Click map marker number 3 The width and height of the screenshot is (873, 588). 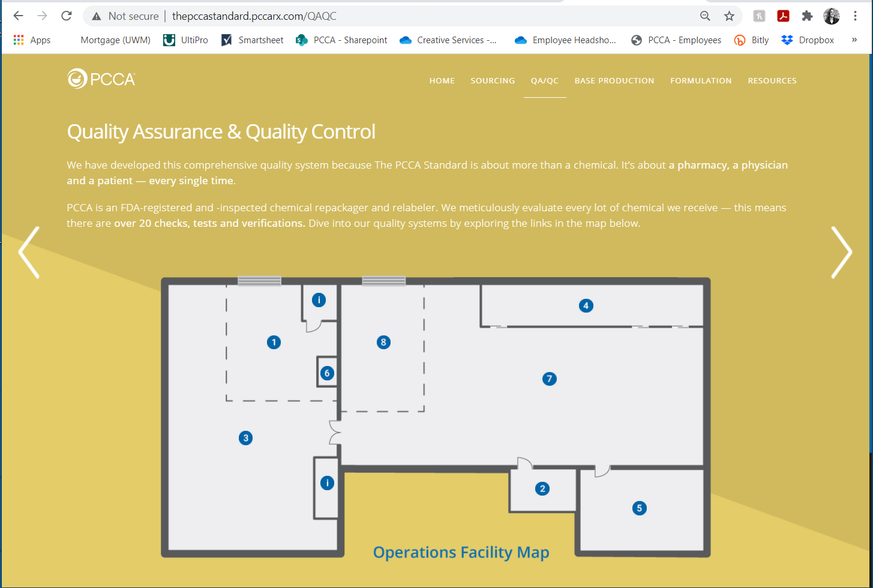coord(245,438)
